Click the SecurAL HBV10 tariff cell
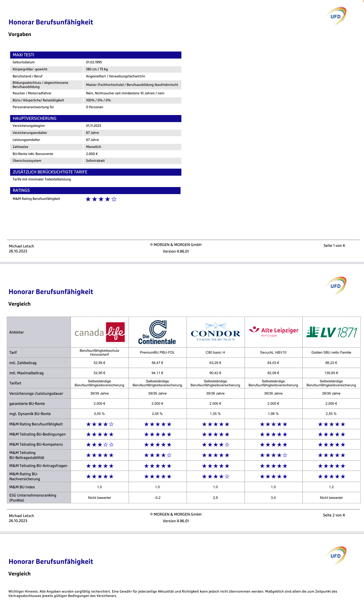Image resolution: width=364 pixels, height=605 pixels. coord(273,352)
